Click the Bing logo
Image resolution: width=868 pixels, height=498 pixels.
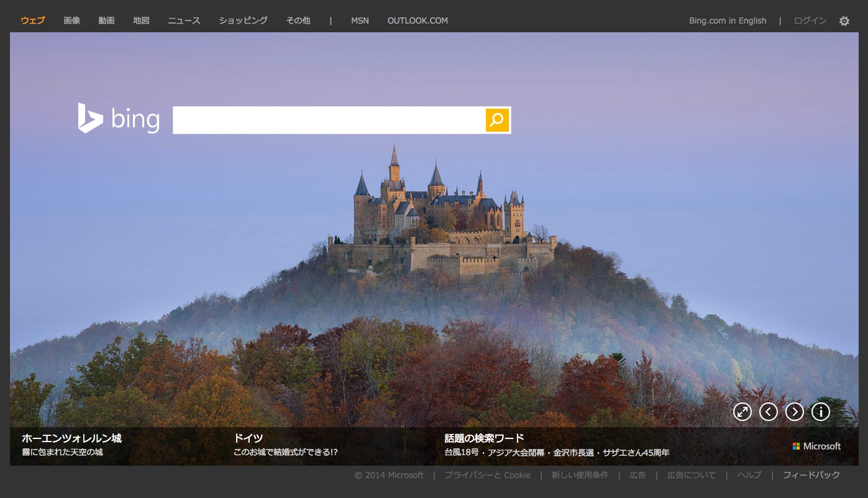[119, 119]
